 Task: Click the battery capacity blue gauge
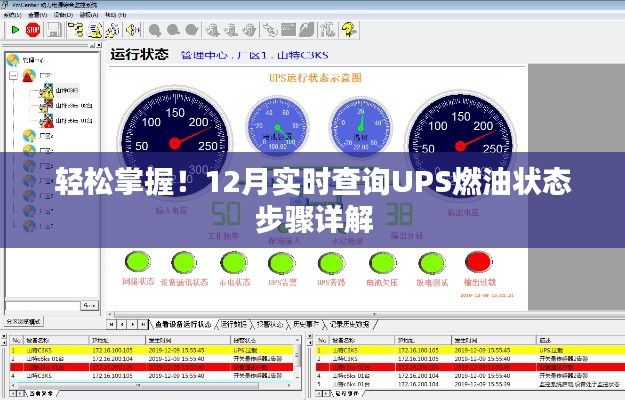(278, 127)
